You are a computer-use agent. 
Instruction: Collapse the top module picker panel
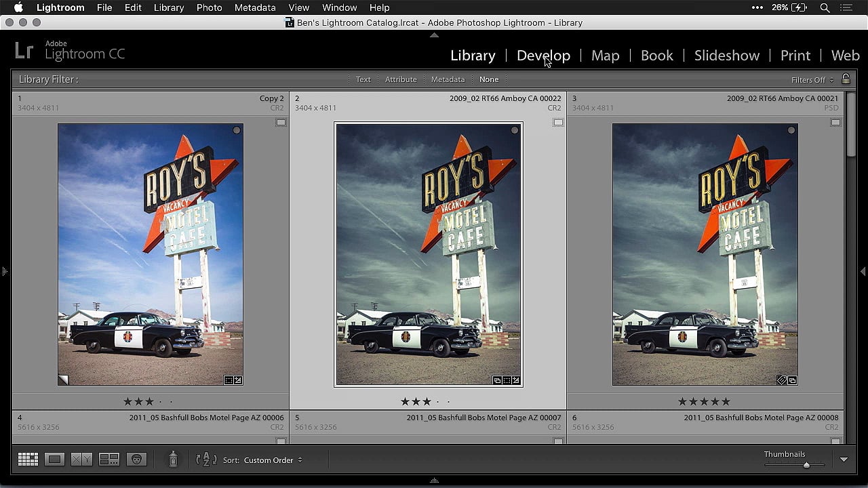[x=434, y=35]
